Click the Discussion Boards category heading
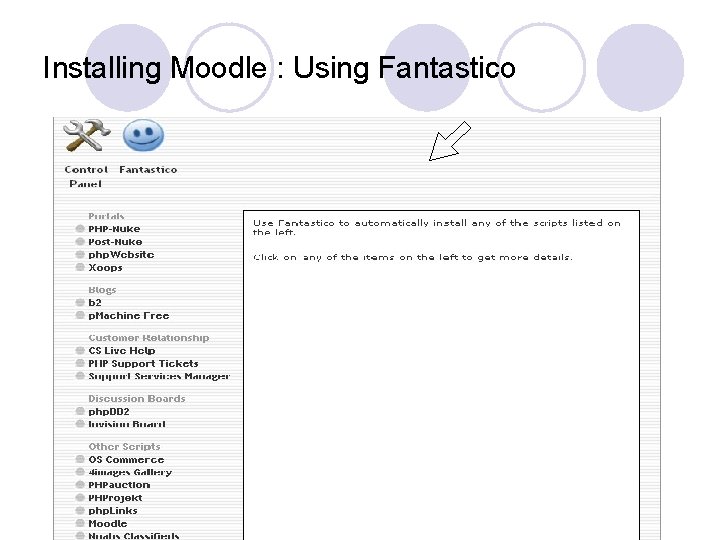The width and height of the screenshot is (720, 540). point(136,399)
